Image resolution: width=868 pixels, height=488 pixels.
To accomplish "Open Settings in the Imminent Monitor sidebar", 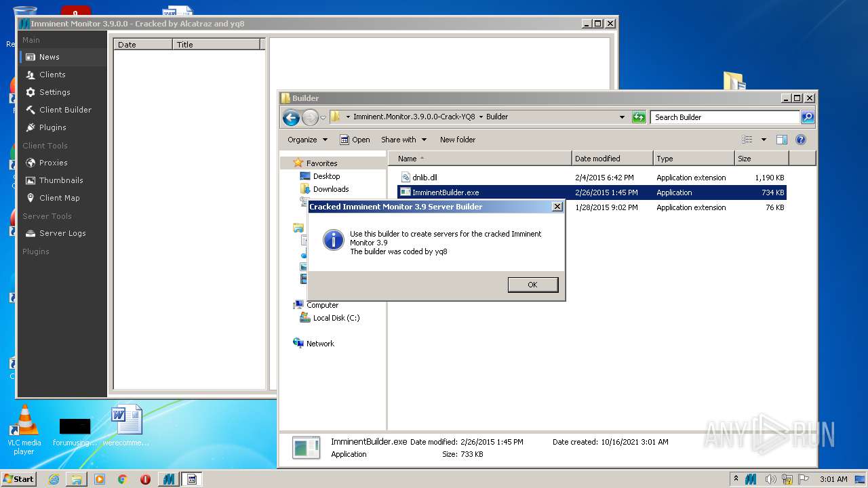I will (62, 92).
